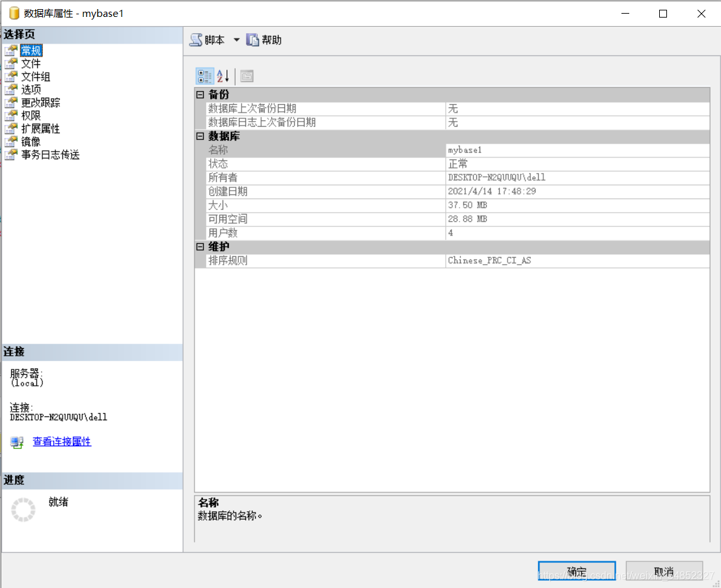Viewport: 721px width, 588px height.
Task: Click the owner value DESKTOP-N2QUUQU\dell in grid
Action: [x=497, y=178]
